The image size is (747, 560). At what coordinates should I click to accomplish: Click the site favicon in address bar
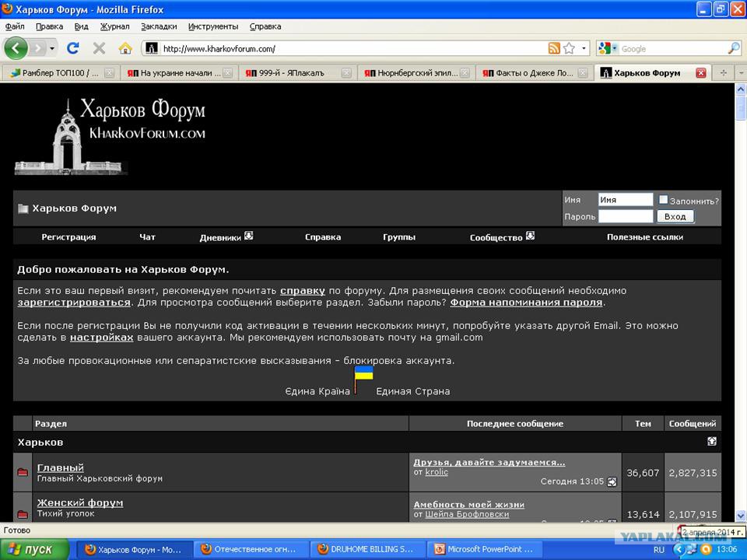click(152, 48)
